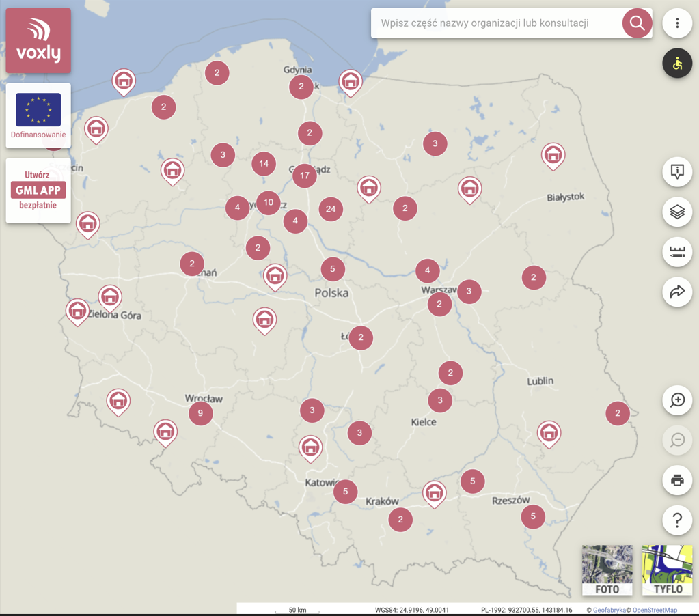The height and width of the screenshot is (616, 699).
Task: Click the Utwórz GML APP banner
Action: click(x=38, y=191)
